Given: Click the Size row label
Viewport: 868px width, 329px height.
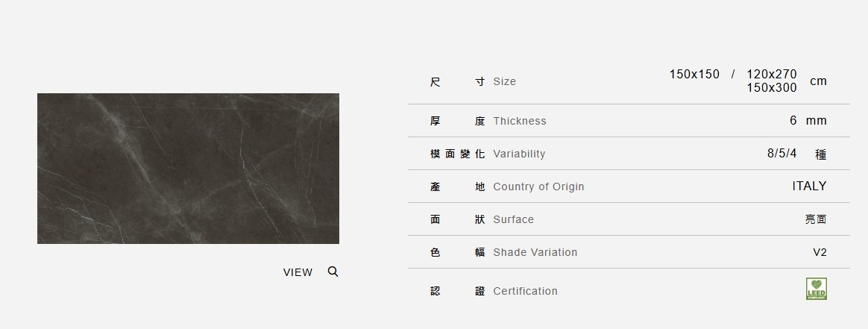Looking at the screenshot, I should pyautogui.click(x=504, y=81).
